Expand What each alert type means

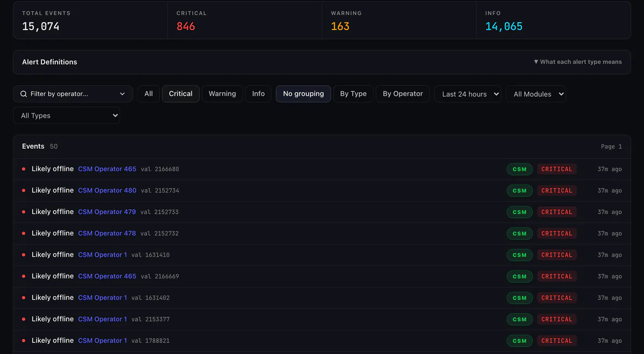pos(578,62)
